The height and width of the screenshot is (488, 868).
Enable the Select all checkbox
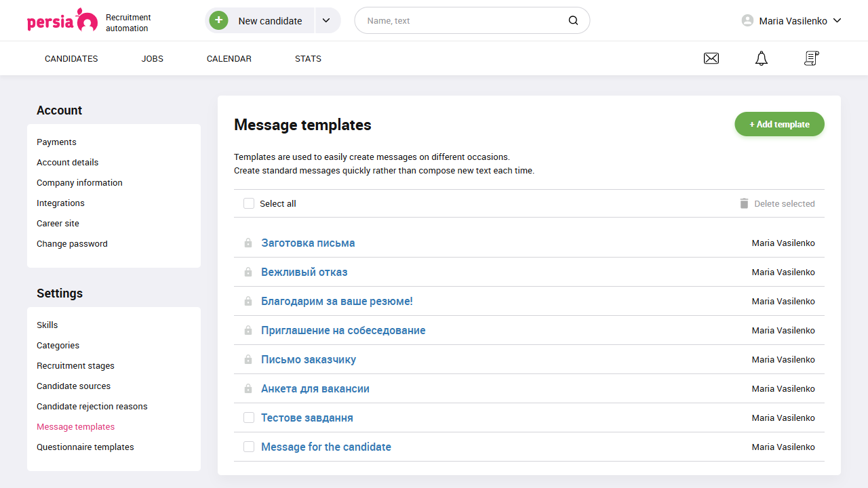point(248,203)
